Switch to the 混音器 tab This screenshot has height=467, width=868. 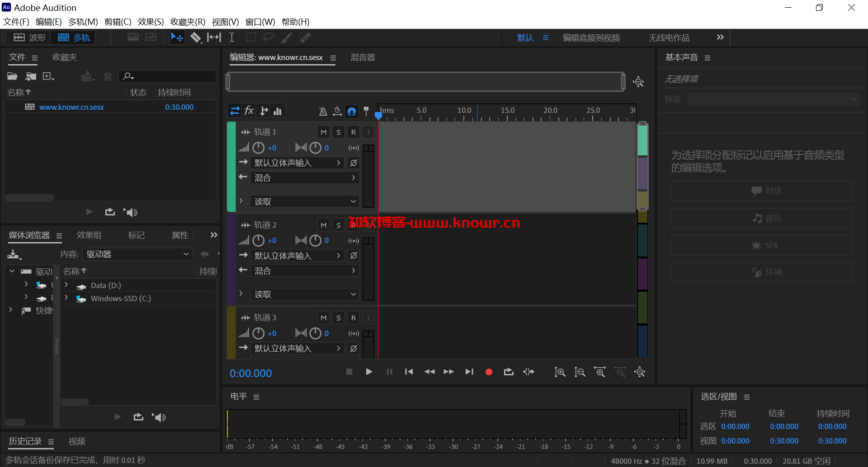click(x=363, y=57)
